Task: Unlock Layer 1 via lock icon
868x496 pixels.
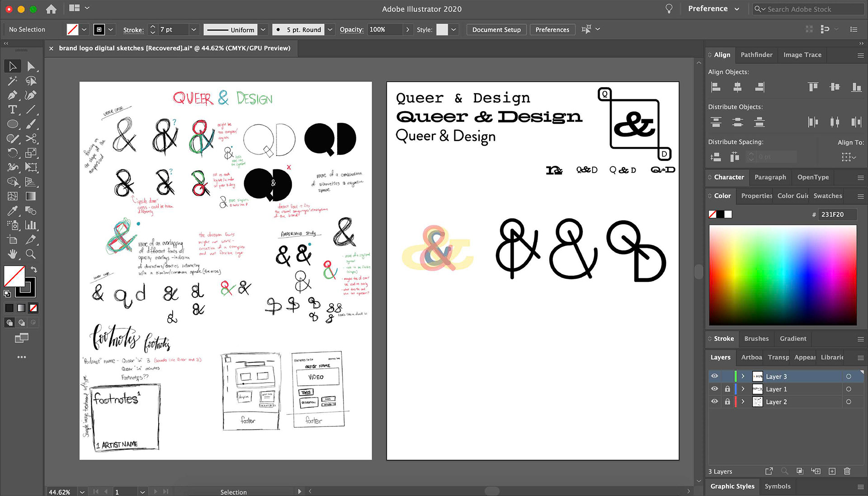Action: point(727,389)
